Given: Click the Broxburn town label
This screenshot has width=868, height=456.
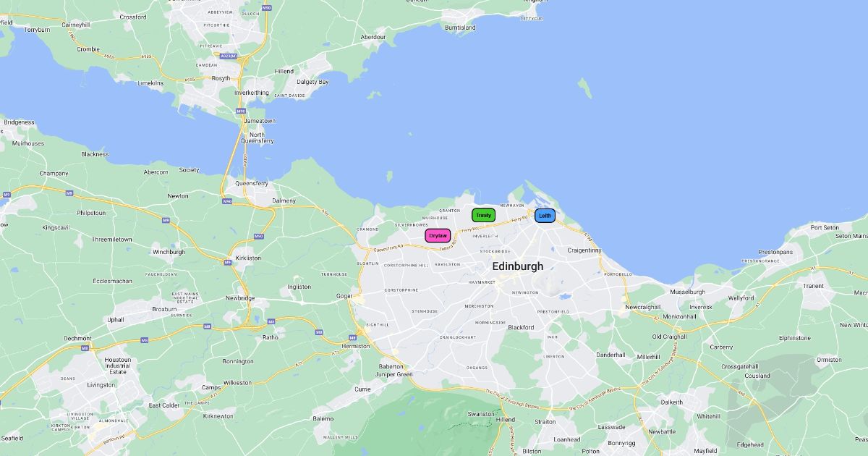Looking at the screenshot, I should [164, 309].
